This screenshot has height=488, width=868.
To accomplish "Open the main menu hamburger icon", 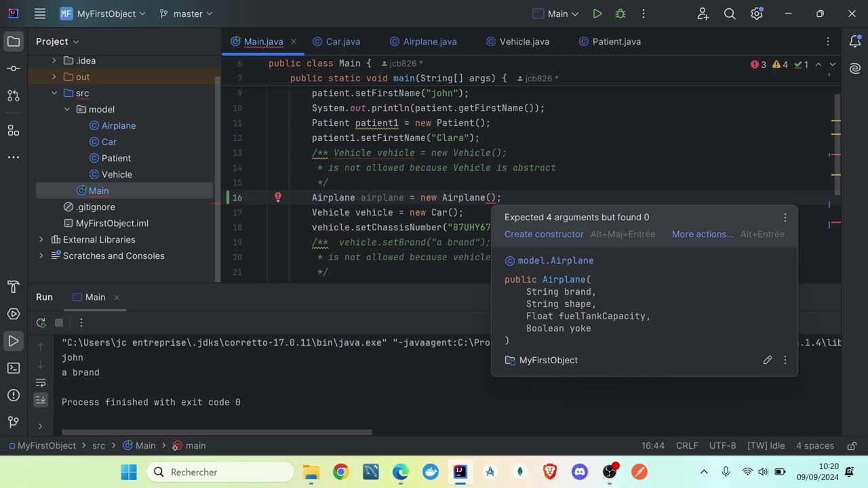I will (40, 14).
